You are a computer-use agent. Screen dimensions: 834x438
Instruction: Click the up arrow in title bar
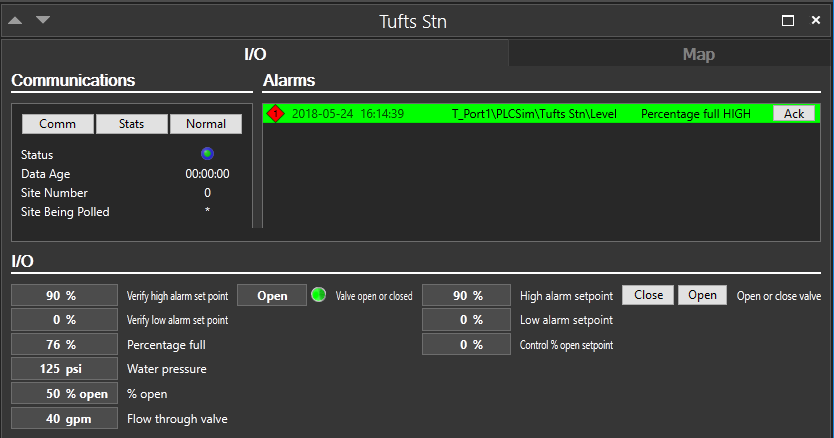click(x=17, y=20)
